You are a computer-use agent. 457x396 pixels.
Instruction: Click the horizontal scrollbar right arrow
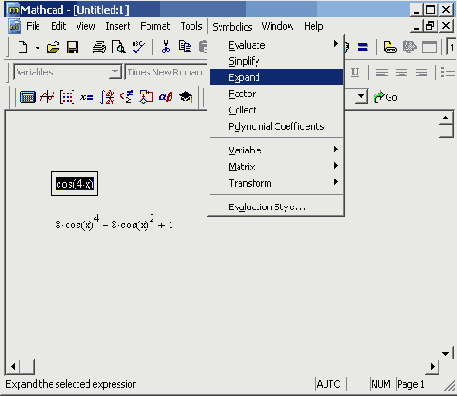pos(432,367)
